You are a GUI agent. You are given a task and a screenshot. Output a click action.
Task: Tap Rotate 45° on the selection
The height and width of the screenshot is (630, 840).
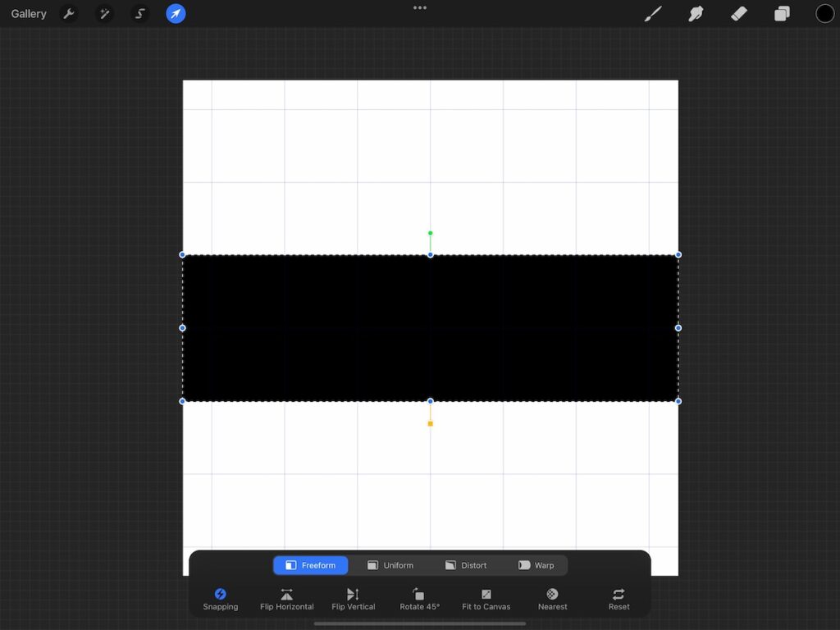tap(418, 598)
